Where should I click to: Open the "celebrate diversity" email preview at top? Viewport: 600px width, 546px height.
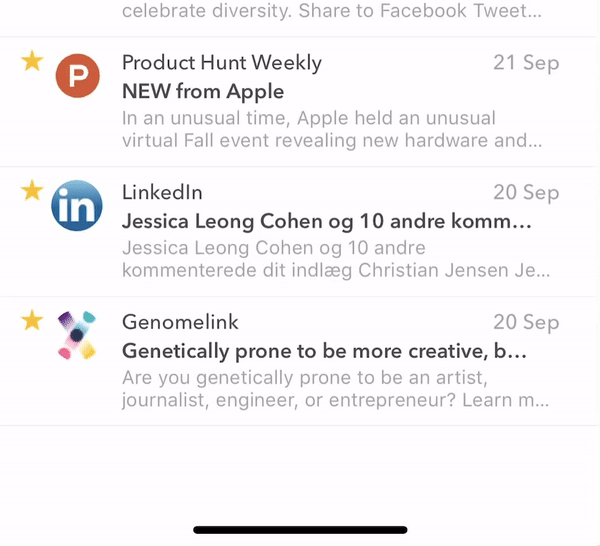pos(332,11)
